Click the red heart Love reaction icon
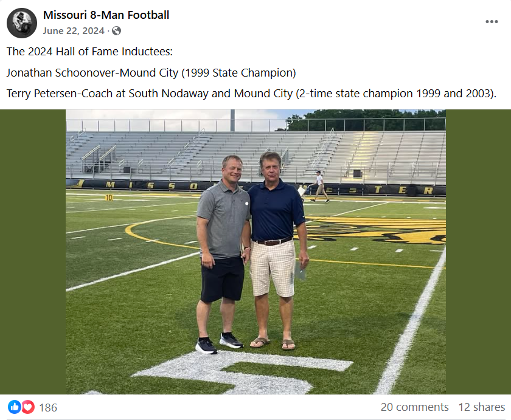The width and height of the screenshot is (511, 420). (28, 407)
